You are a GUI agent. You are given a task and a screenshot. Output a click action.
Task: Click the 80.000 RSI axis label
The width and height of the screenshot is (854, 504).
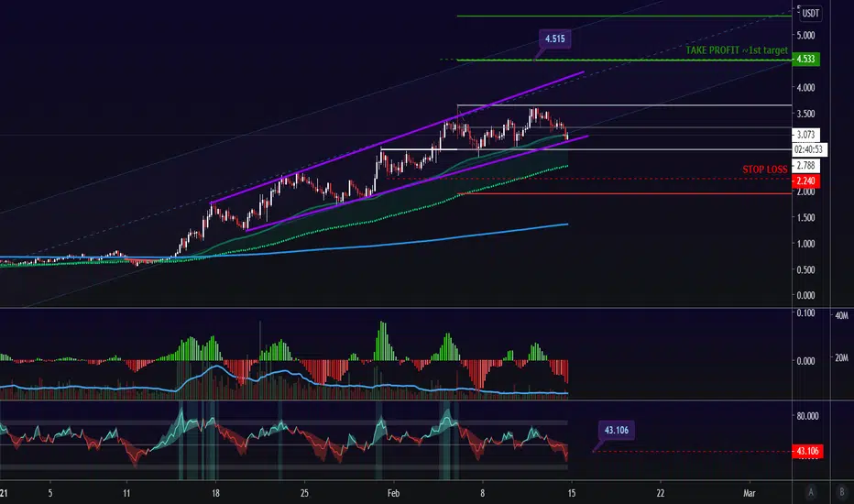click(807, 416)
